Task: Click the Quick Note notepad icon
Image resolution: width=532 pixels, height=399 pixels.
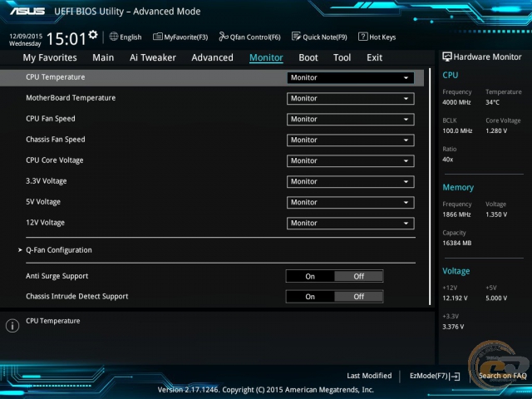Action: (x=296, y=37)
